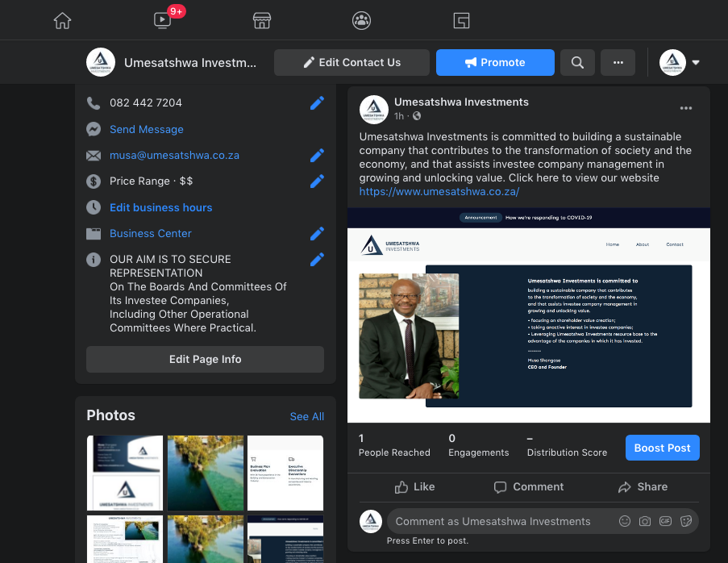Share the Umesatshwa Investments post
Screen dimensions: 728x563
pyautogui.click(x=643, y=487)
